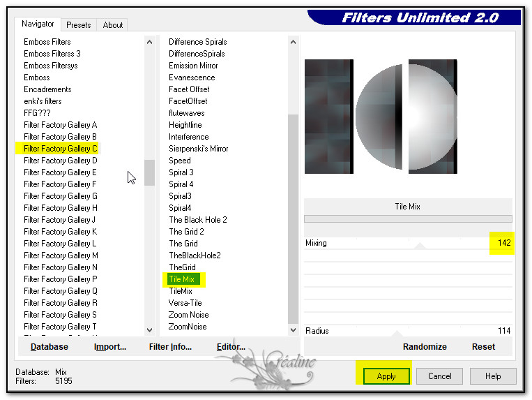
Task: Click the filter list scroll-down arrow
Action: tap(293, 329)
